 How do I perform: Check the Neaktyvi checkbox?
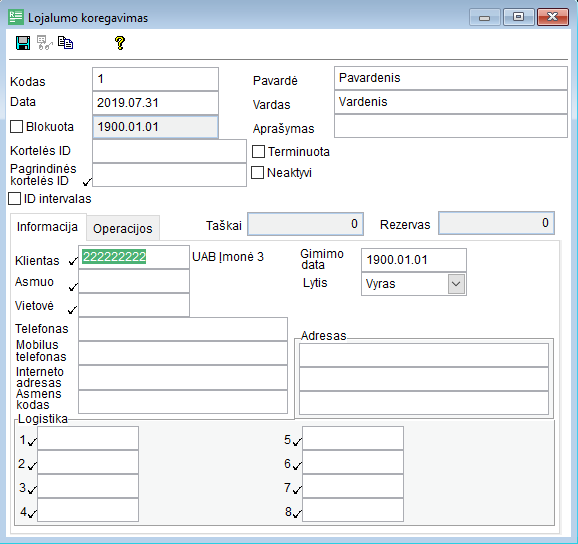point(257,172)
